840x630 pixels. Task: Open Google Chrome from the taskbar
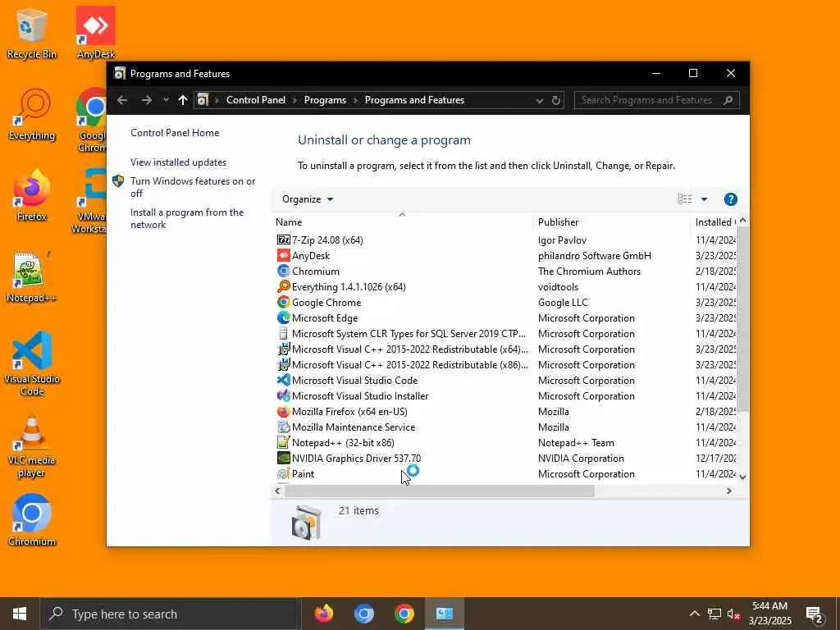(x=404, y=614)
